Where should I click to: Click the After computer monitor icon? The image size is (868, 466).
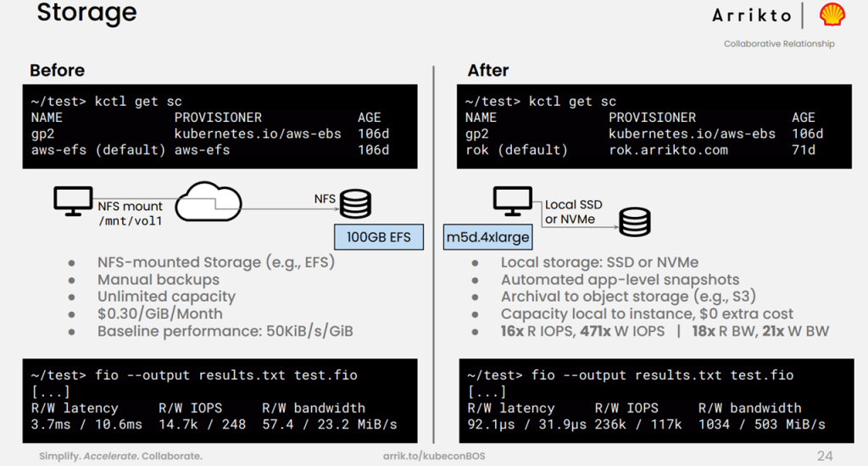pos(513,202)
